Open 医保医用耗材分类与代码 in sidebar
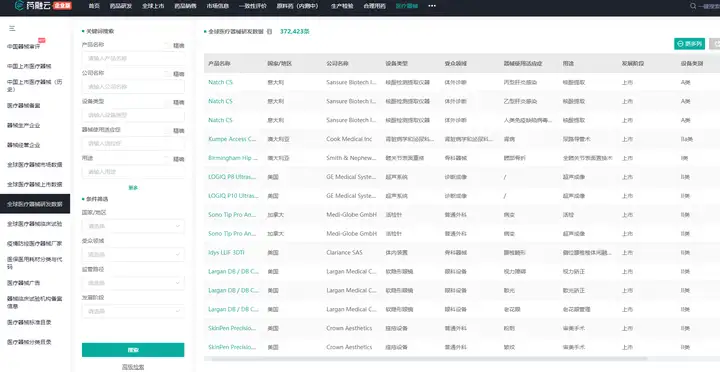This screenshot has height=372, width=720. coord(35,263)
